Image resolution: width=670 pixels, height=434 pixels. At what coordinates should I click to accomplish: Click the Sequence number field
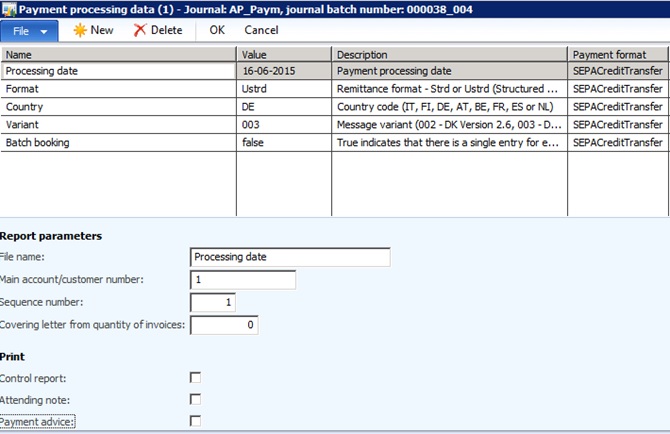pyautogui.click(x=213, y=302)
